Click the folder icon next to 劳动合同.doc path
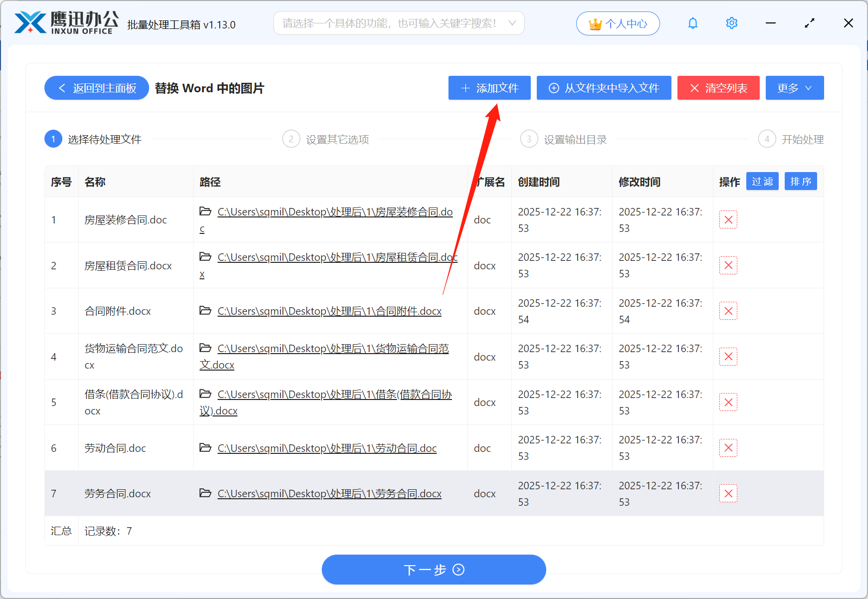The height and width of the screenshot is (599, 868). [206, 448]
